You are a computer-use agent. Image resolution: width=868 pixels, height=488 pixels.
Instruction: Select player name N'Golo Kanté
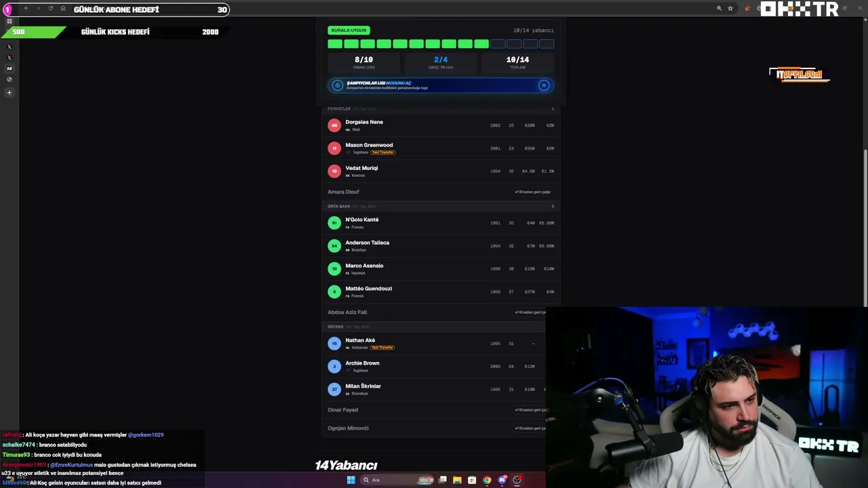362,220
